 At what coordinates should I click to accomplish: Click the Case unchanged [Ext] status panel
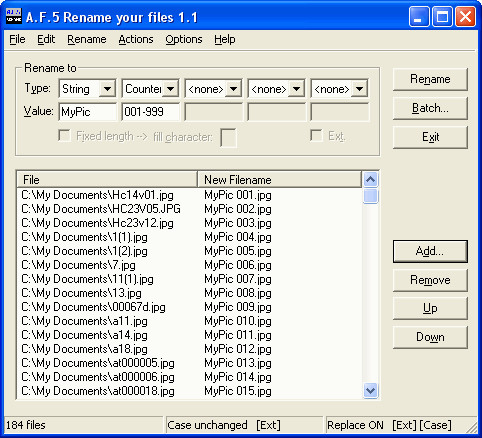[244, 425]
